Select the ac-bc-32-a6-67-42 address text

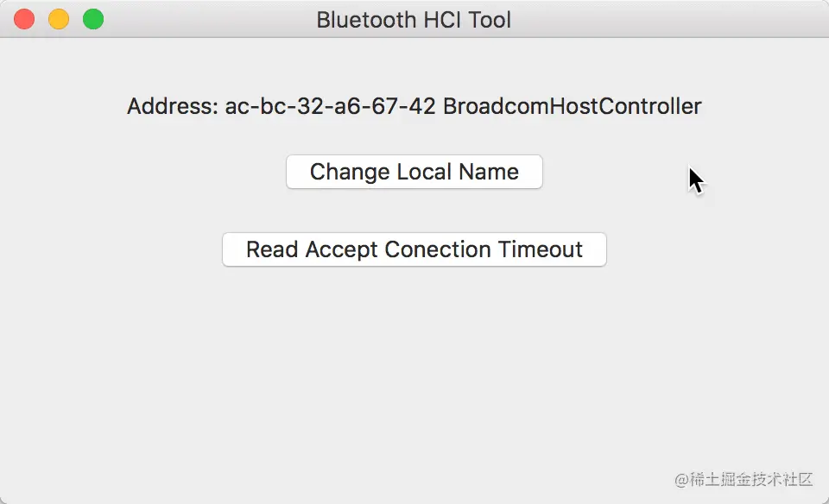(330, 106)
